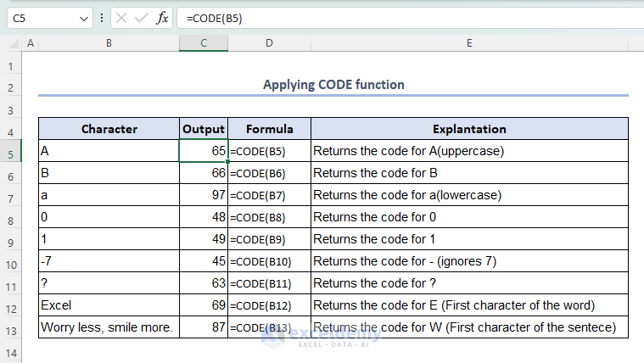Viewport: 644px width, 363px height.
Task: Click the Insert Function fx icon
Action: [162, 17]
